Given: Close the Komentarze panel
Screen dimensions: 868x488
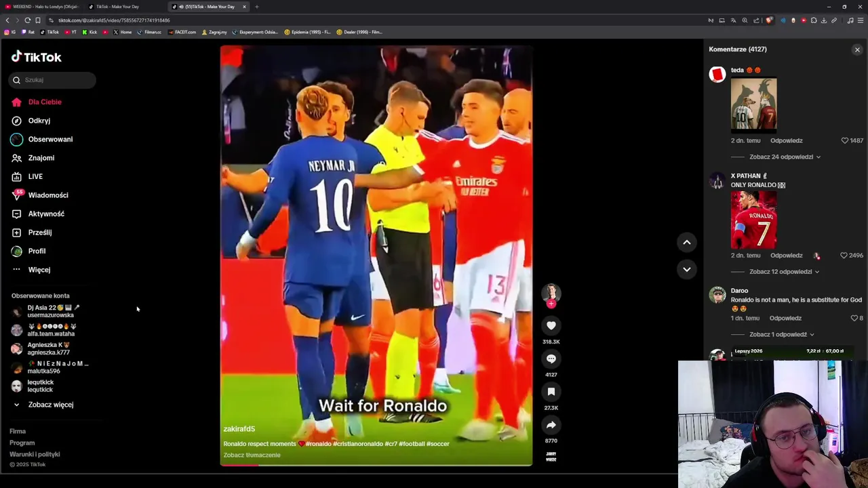Looking at the screenshot, I should (x=857, y=49).
